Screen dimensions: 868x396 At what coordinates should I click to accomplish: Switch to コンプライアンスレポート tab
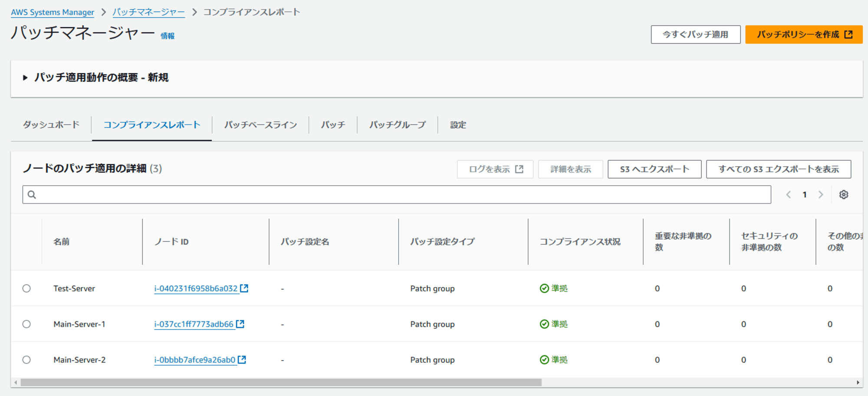[152, 125]
